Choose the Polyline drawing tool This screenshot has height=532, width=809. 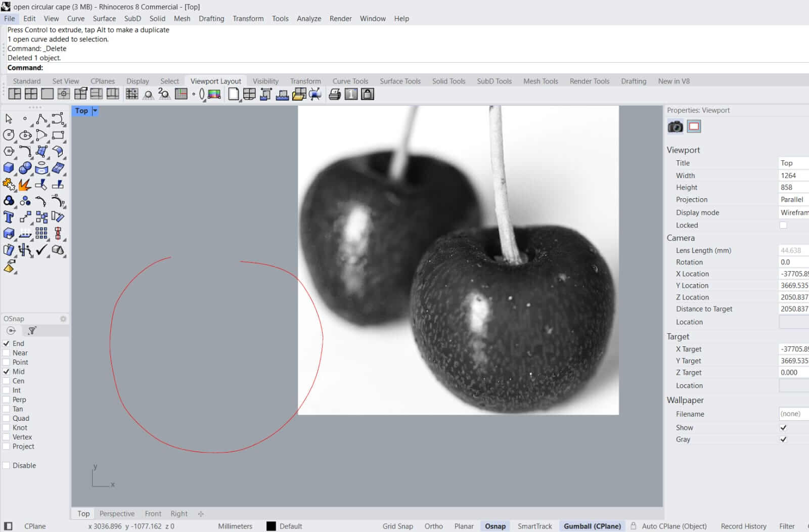[41, 119]
